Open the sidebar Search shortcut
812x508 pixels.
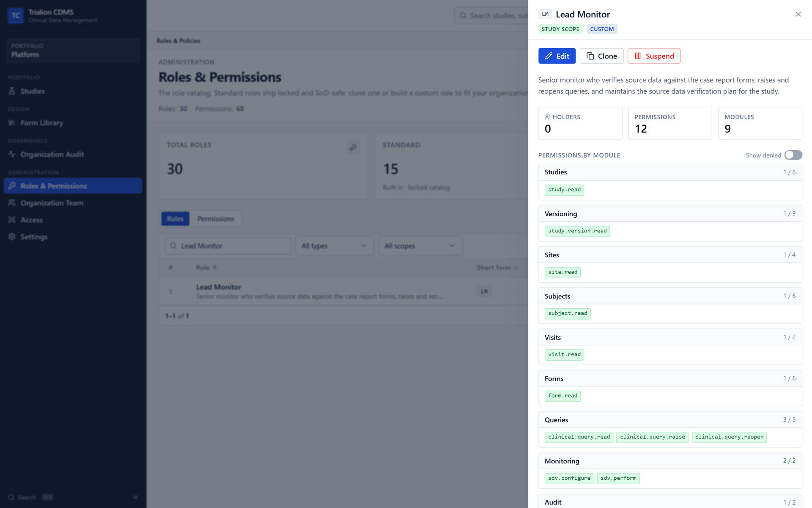tap(30, 497)
